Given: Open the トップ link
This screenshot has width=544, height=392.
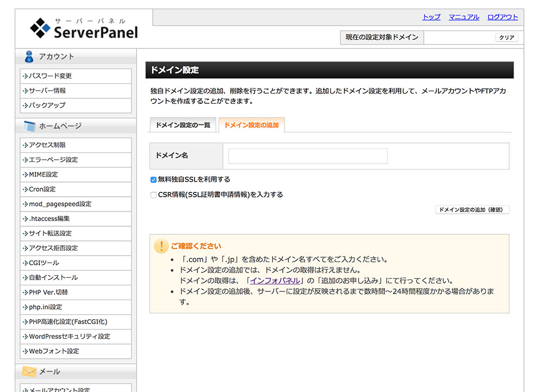Looking at the screenshot, I should click(431, 17).
